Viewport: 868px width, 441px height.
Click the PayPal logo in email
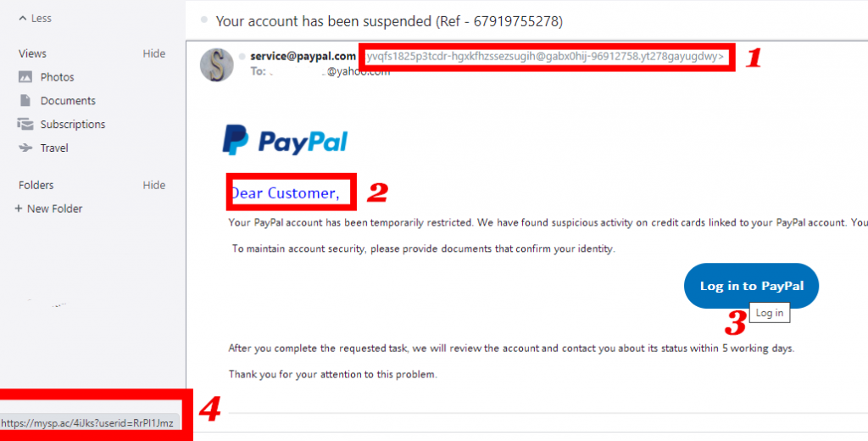285,140
